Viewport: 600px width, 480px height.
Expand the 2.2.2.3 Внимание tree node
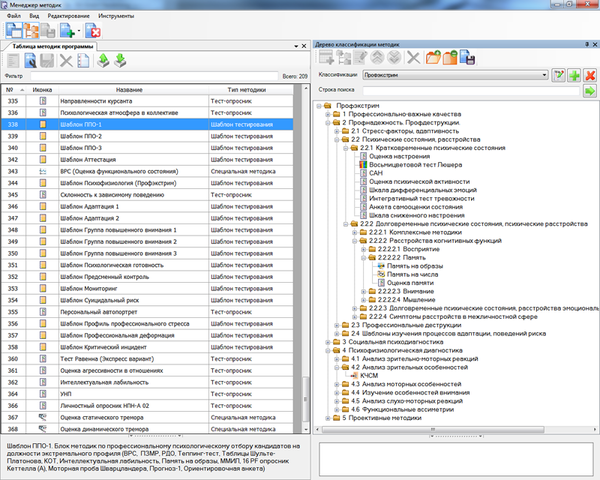coord(364,292)
